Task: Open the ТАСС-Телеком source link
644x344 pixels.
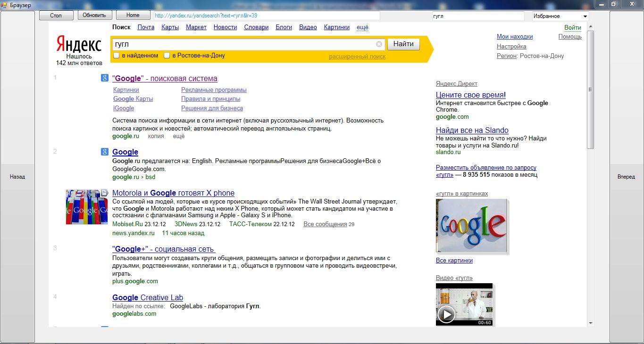Action: click(x=251, y=224)
